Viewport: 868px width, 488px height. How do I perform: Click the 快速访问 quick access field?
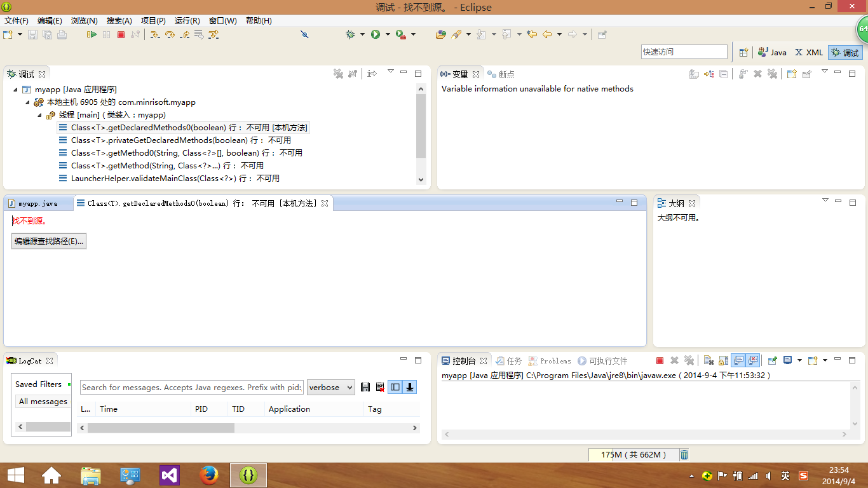click(684, 52)
